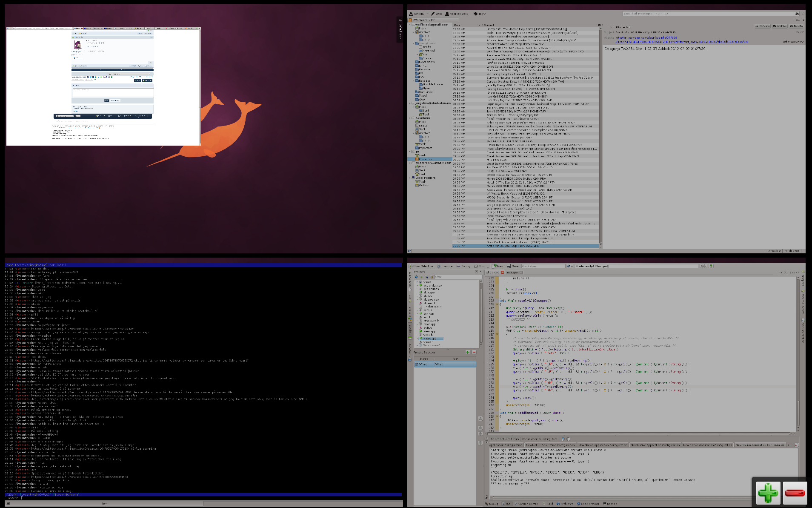Viewport: 812px width, 508px height.
Task: Select the Jimmy Cliff message row
Action: (x=526, y=29)
